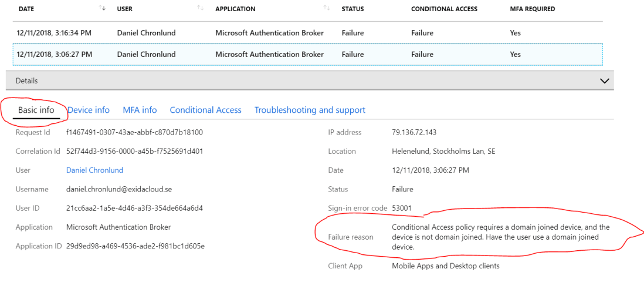This screenshot has height=289, width=644.
Task: Click the STATUS column header
Action: point(352,9)
